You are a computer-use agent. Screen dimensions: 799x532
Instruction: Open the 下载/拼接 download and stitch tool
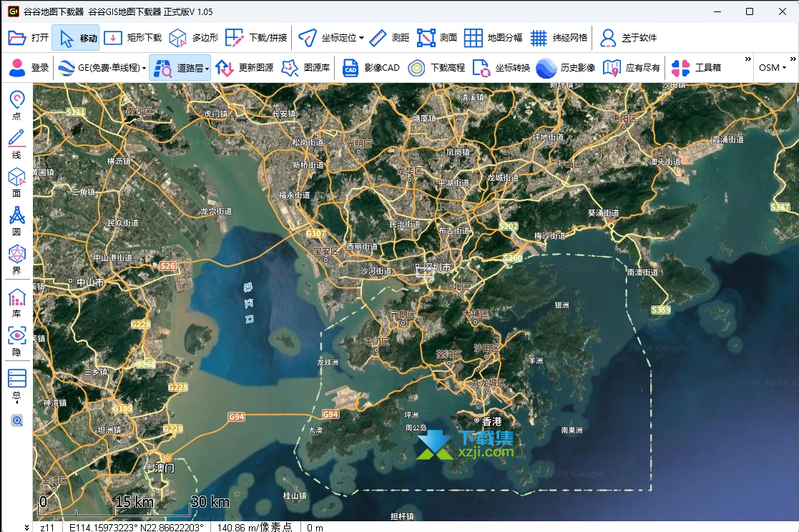(x=256, y=38)
